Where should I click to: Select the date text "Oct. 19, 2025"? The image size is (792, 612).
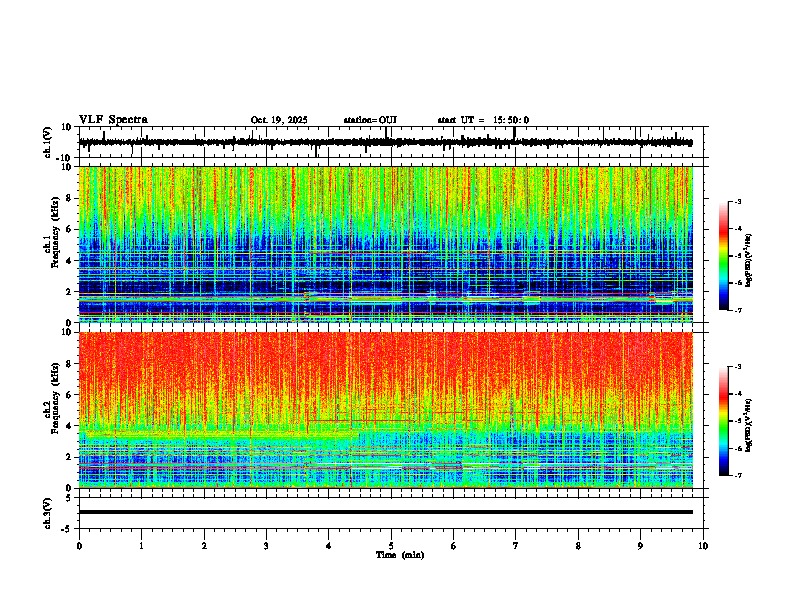tap(279, 120)
